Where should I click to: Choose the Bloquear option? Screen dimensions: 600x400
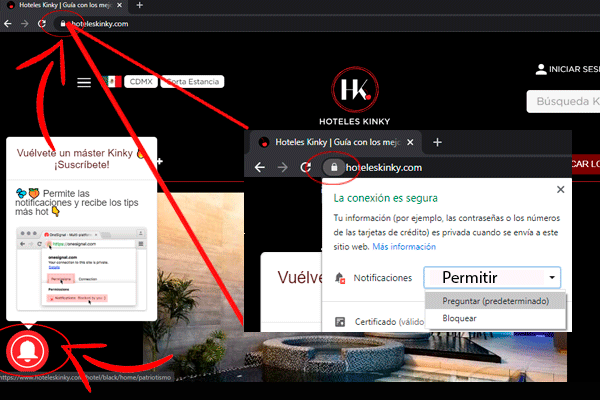tap(496, 318)
